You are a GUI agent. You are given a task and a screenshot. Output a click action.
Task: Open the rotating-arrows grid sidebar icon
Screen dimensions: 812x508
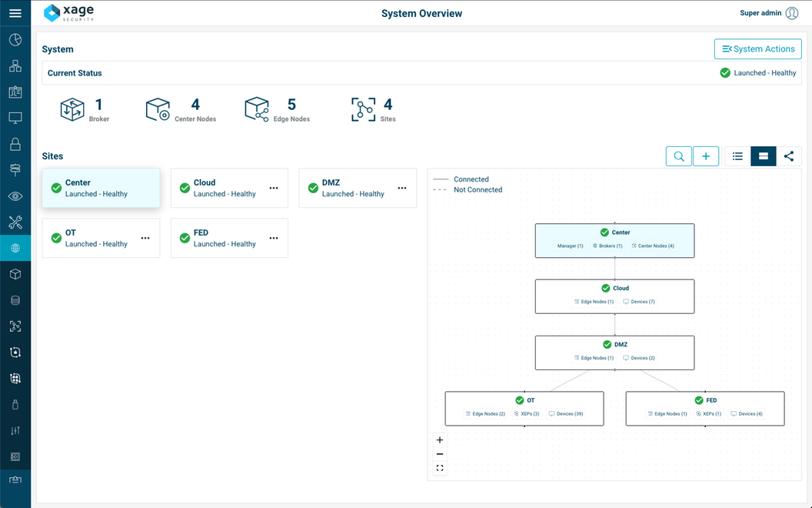click(15, 379)
